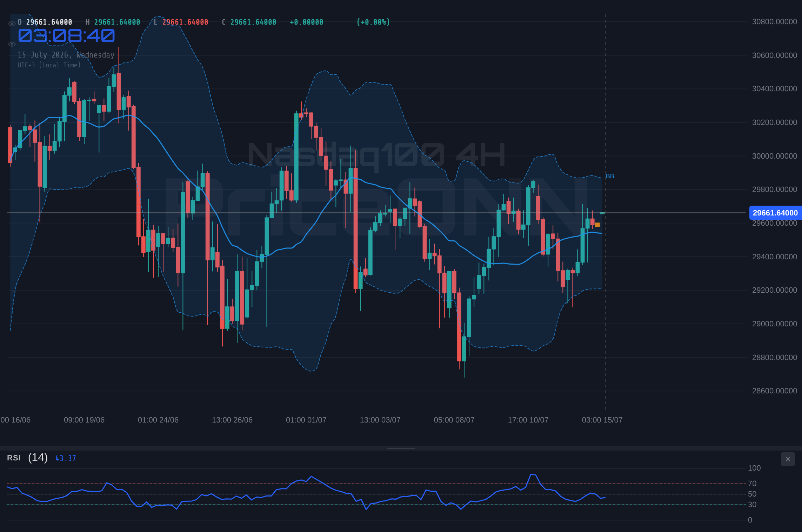Click the 30600.00000 price axis label

(775, 55)
